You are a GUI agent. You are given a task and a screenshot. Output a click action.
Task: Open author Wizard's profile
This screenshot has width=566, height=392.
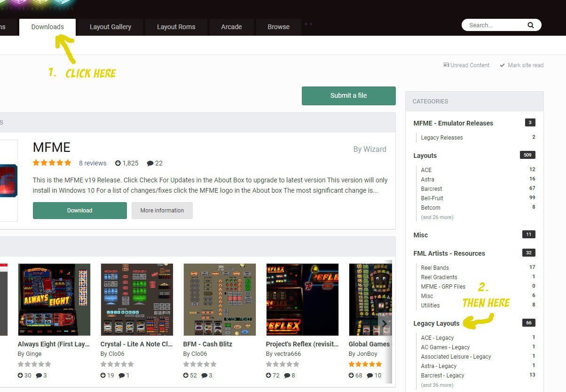tap(375, 149)
